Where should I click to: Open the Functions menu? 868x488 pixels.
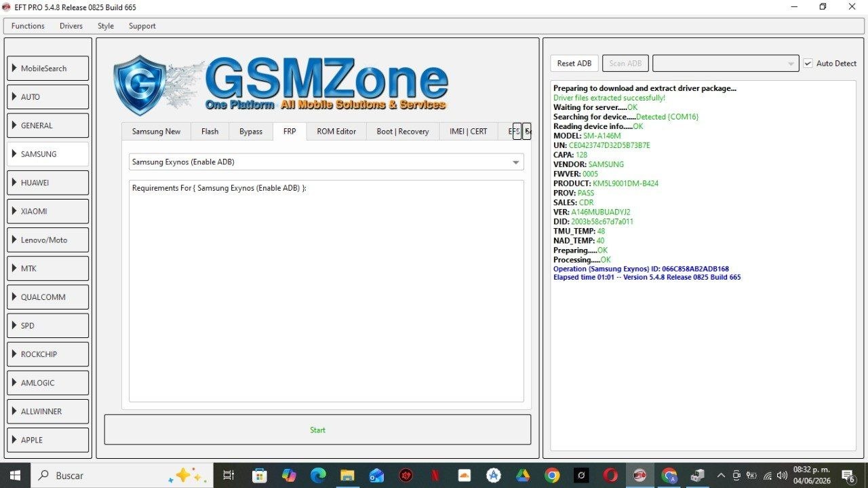click(28, 26)
